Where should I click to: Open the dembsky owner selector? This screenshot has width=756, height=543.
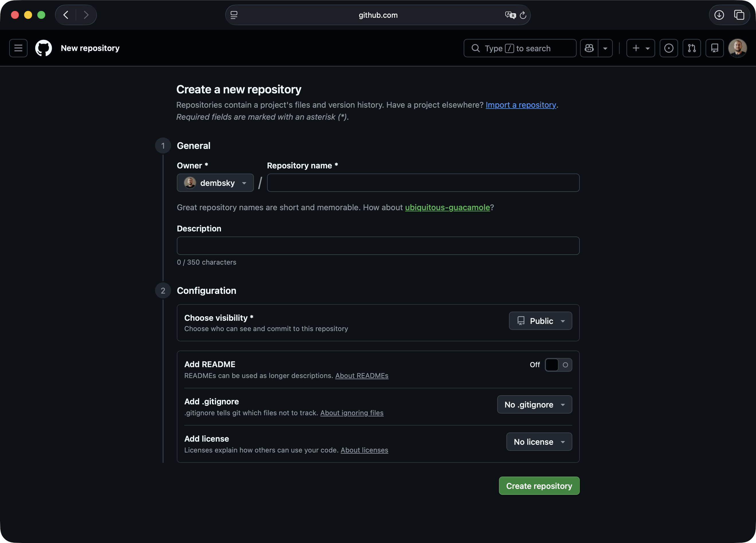click(x=215, y=182)
